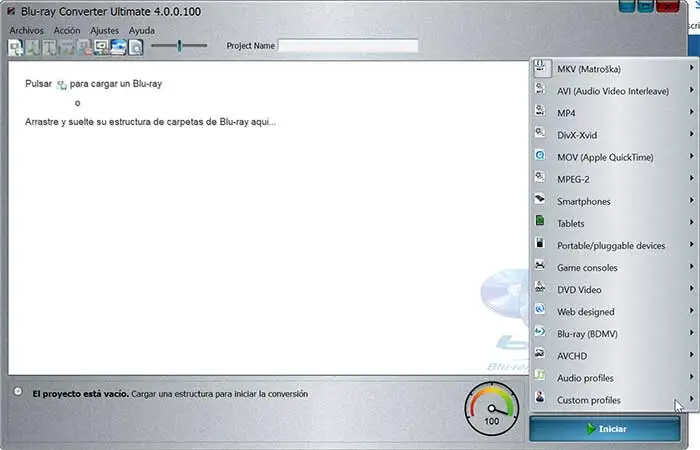The width and height of the screenshot is (700, 450).
Task: Expand DivX-Xvid submenu arrow
Action: [x=692, y=133]
